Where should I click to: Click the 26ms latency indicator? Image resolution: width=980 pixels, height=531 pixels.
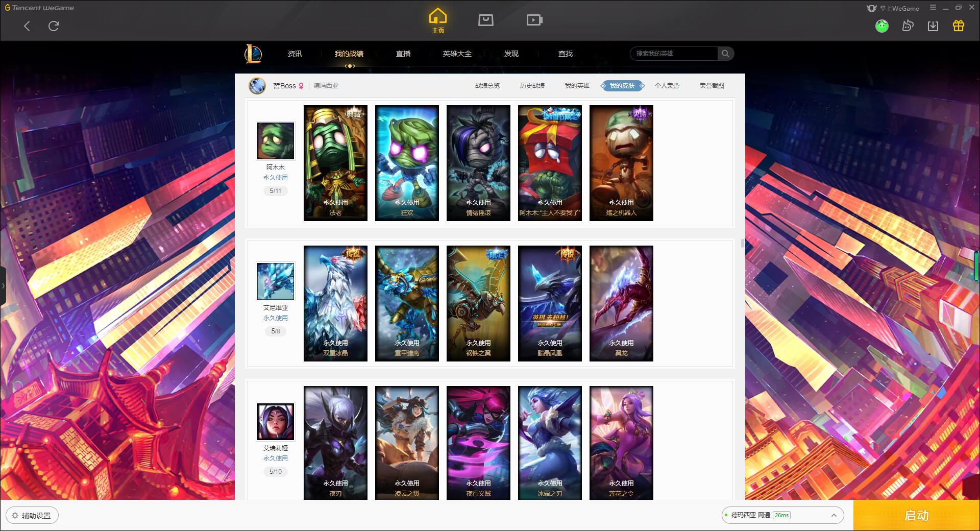click(x=781, y=515)
